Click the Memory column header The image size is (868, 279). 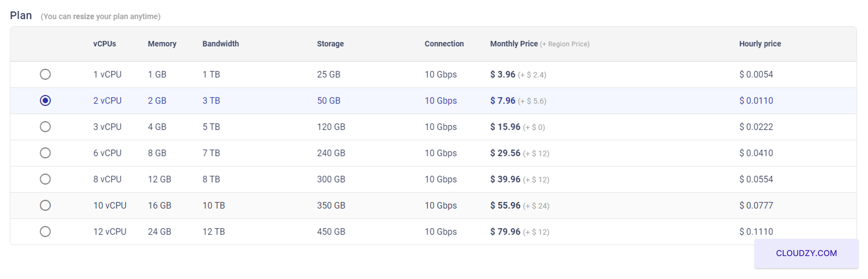(162, 44)
